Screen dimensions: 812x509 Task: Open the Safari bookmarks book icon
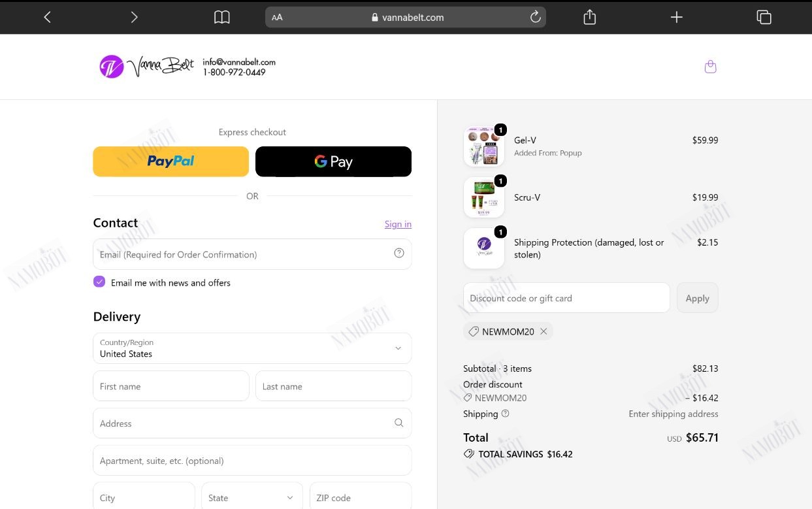(222, 18)
